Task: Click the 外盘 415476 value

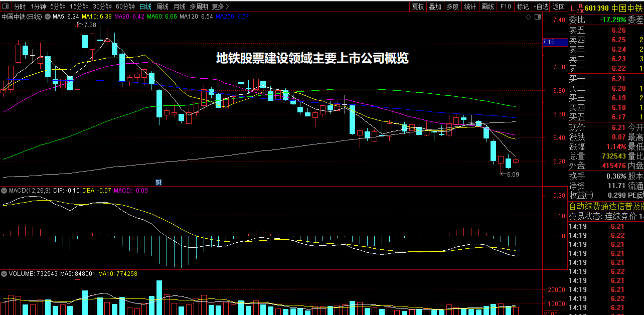Action: coord(614,166)
